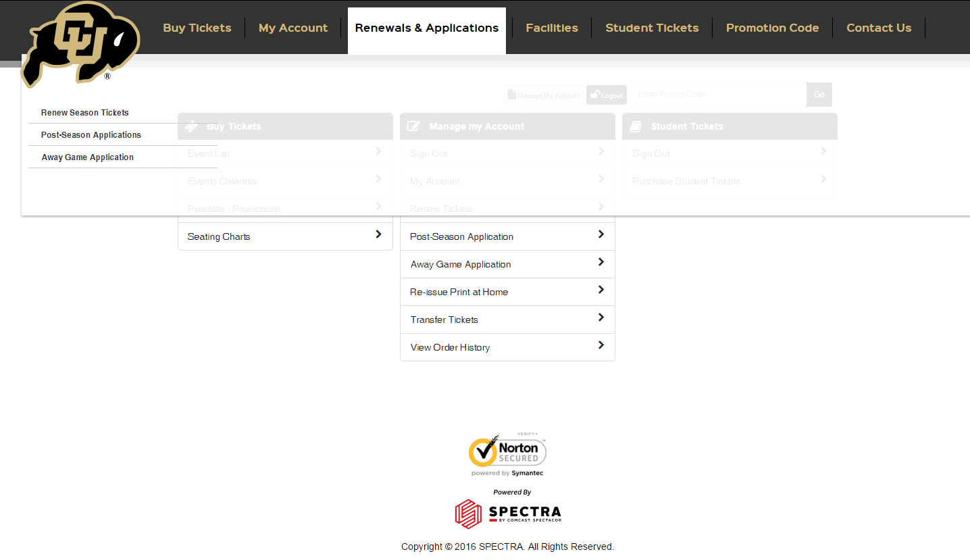Choose Renew Season Tickets from dropdown
This screenshot has width=970, height=560.
point(84,113)
